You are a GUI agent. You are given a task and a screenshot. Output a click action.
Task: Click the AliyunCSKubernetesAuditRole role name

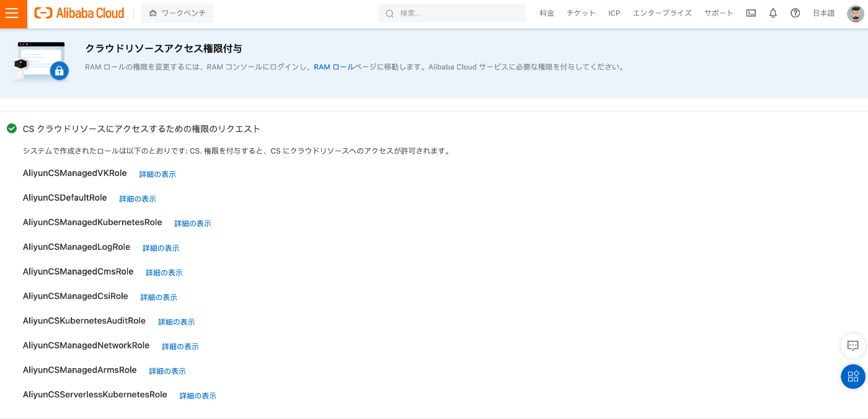pyautogui.click(x=84, y=320)
